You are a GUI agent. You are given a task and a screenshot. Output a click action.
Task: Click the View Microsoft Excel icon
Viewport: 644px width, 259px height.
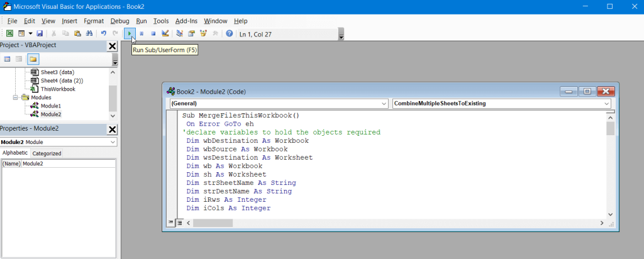[x=9, y=34]
